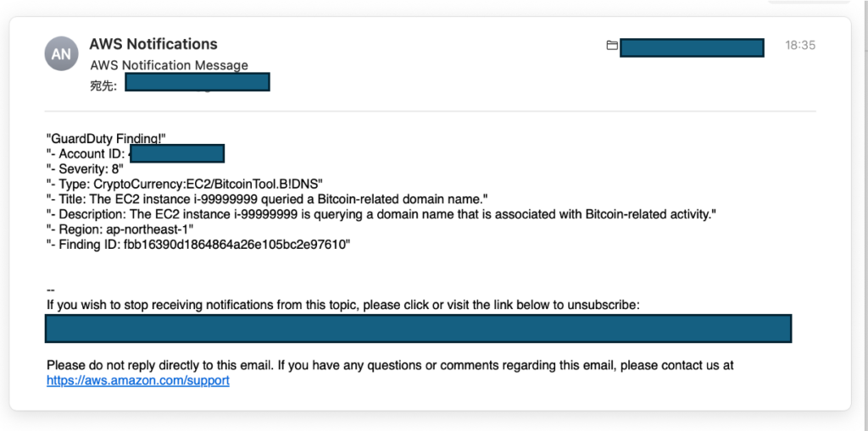The width and height of the screenshot is (868, 431).
Task: Click the mailbox folder icon
Action: tap(612, 46)
